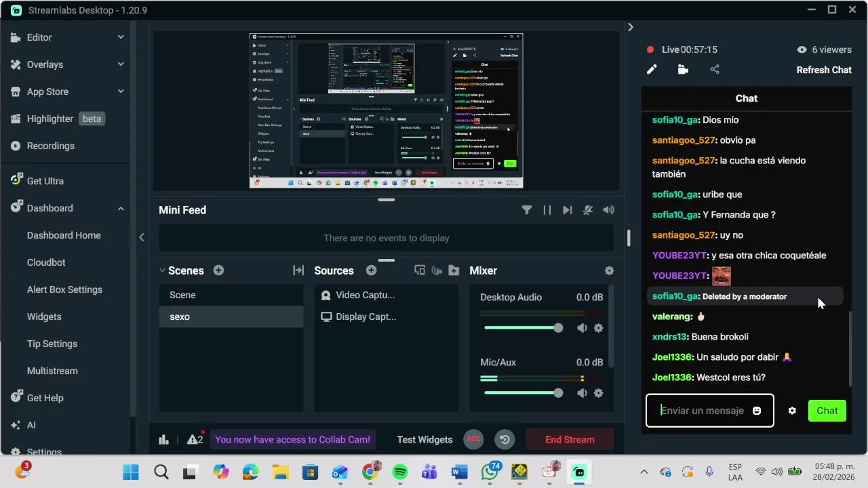Mute Mic/Aux speaker icon
This screenshot has height=488, width=868.
click(582, 393)
